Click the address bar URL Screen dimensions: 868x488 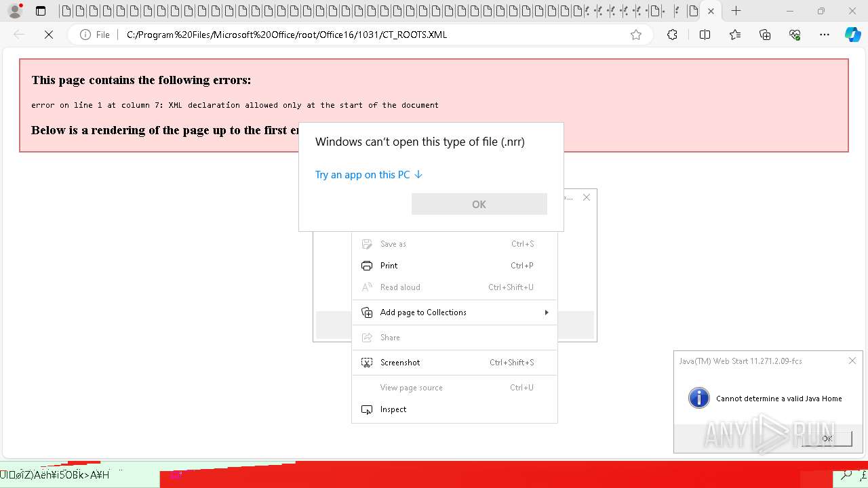(287, 35)
